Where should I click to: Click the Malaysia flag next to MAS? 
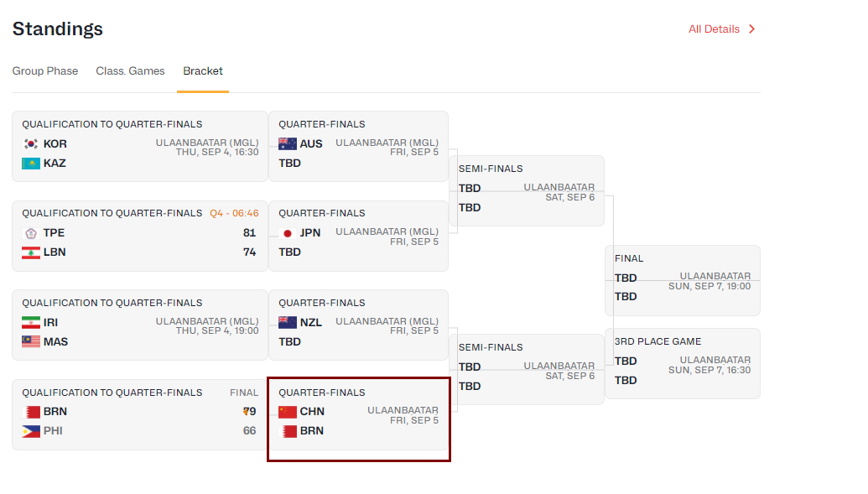tap(31, 341)
